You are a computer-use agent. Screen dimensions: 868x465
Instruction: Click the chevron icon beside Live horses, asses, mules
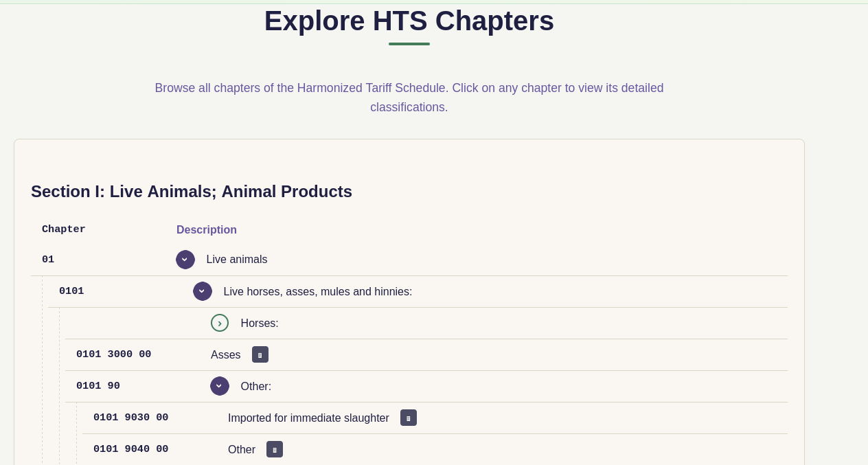[x=203, y=291]
